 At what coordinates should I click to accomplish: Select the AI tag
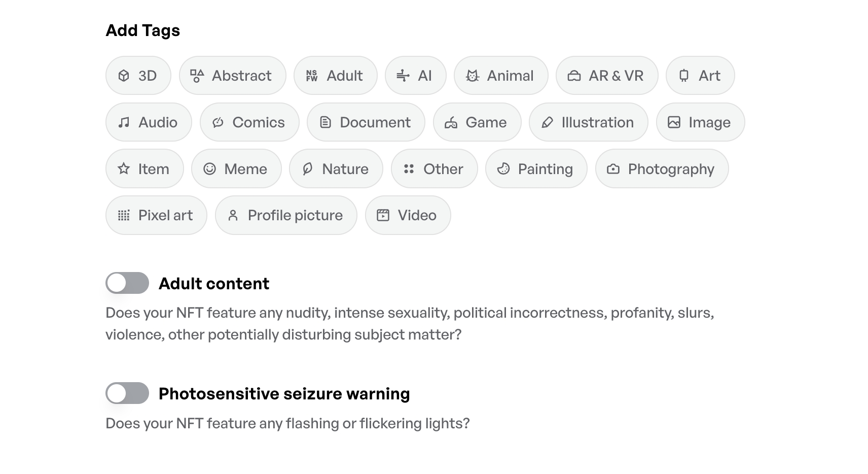(x=415, y=76)
